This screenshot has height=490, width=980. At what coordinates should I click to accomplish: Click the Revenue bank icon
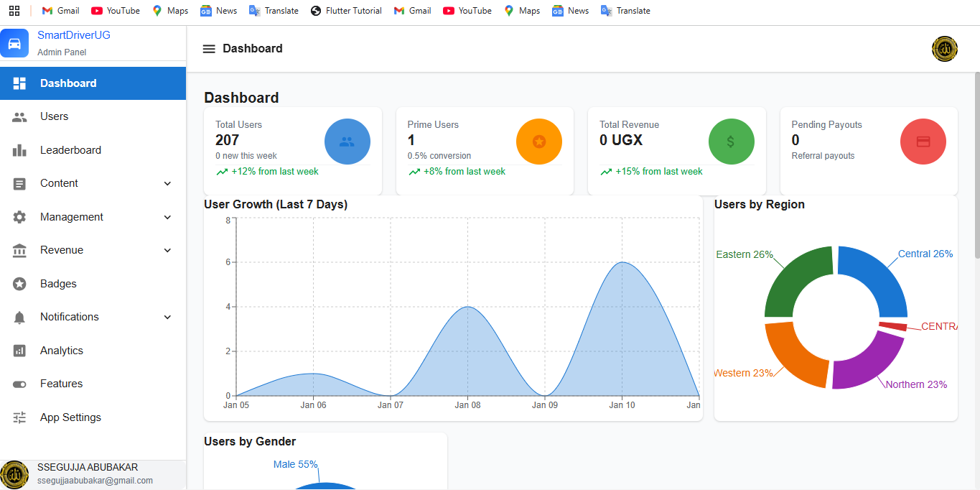point(19,251)
